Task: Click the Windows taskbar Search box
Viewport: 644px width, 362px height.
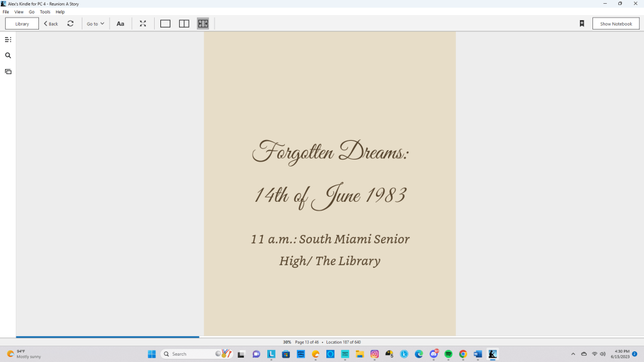Action: (x=189, y=354)
